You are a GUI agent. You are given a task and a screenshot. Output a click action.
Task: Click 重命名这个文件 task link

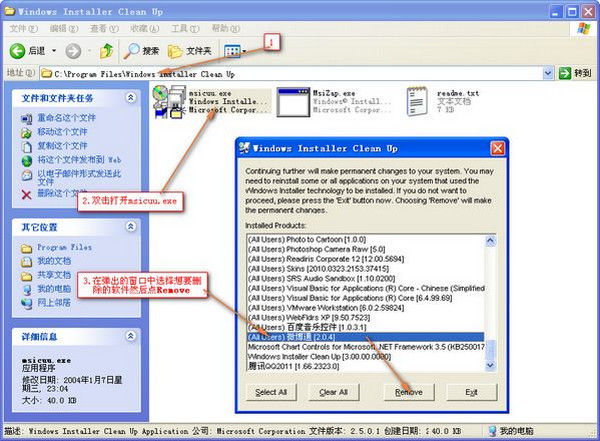click(67, 117)
